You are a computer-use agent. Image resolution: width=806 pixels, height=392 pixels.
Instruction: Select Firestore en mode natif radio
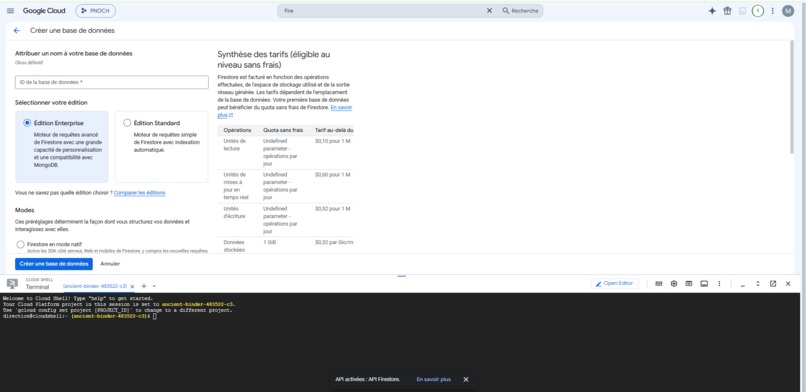pos(21,245)
